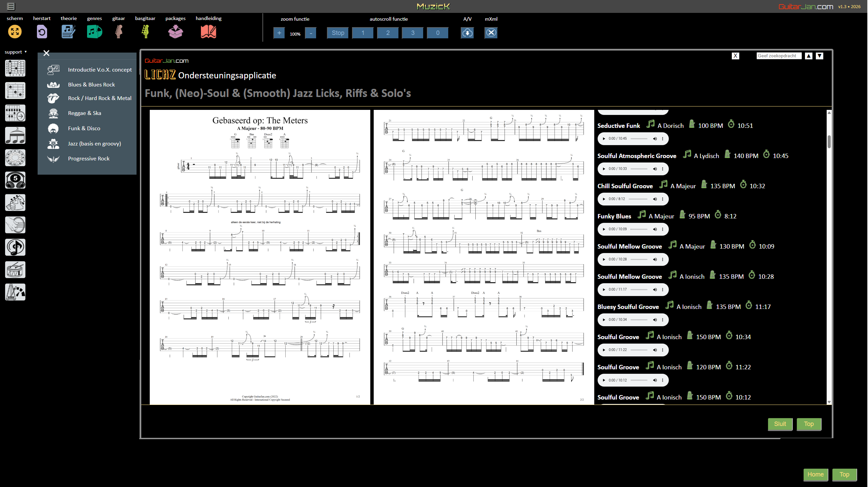868x487 pixels.
Task: Toggle mXml close icon
Action: [x=491, y=33]
